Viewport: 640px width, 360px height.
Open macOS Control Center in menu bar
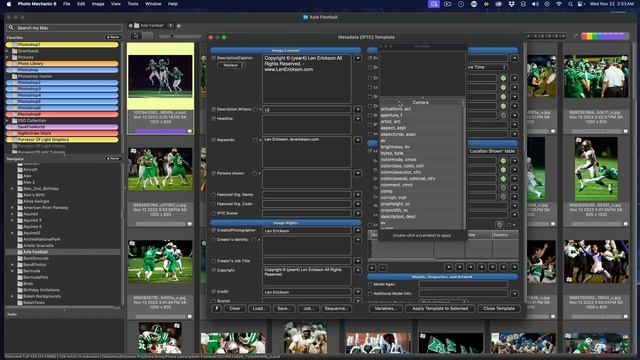(580, 4)
